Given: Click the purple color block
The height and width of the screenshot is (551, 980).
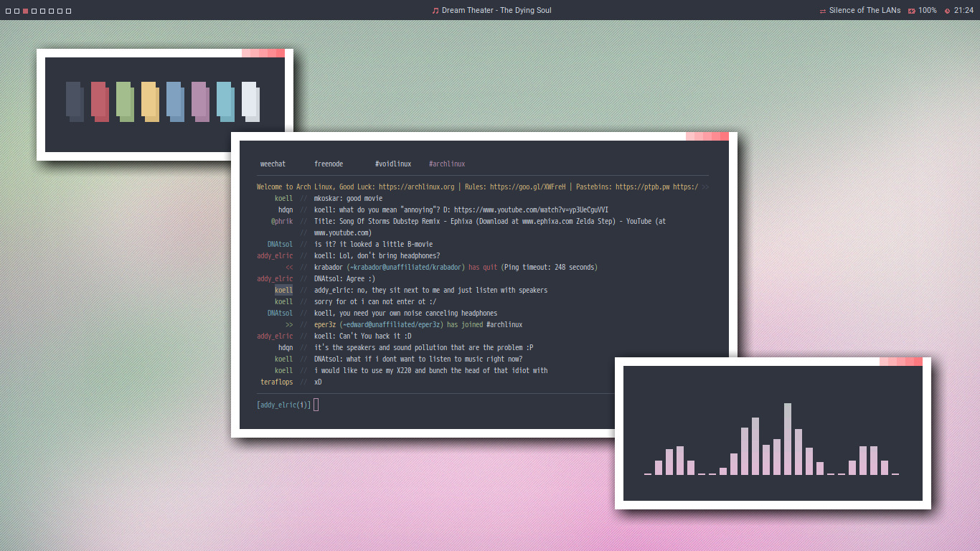Looking at the screenshot, I should pos(200,100).
